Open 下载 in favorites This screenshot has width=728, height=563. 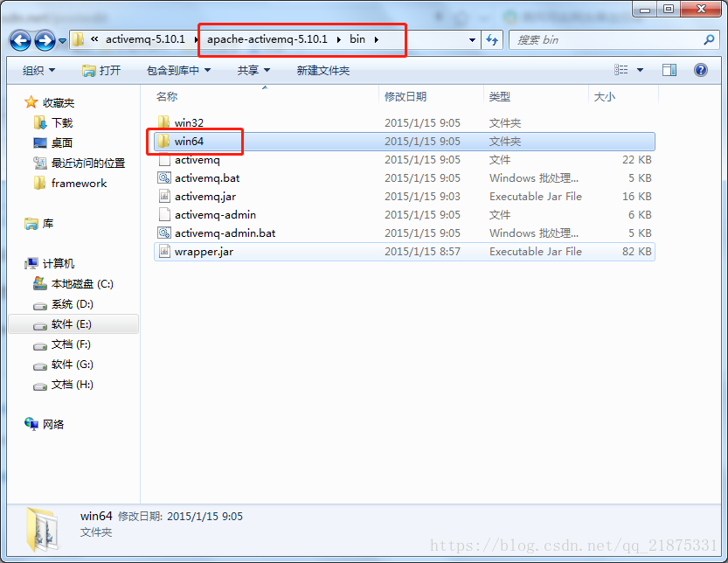click(62, 122)
